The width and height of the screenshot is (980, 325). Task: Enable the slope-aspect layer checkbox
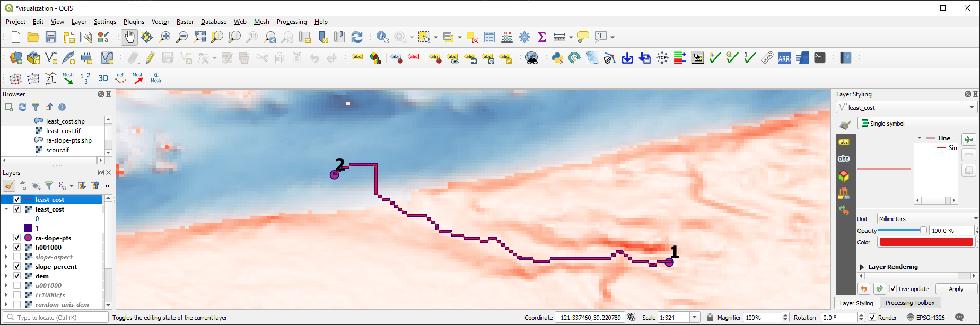click(x=17, y=257)
